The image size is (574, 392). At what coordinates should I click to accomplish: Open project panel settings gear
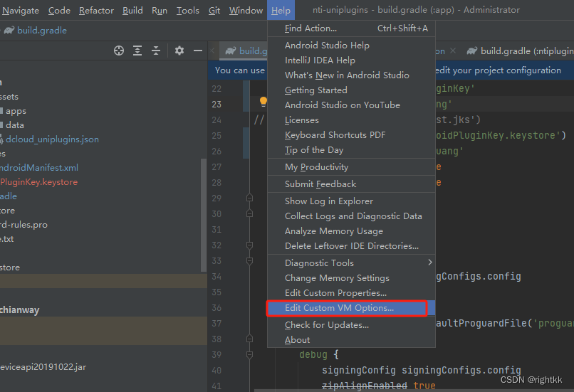coord(179,51)
